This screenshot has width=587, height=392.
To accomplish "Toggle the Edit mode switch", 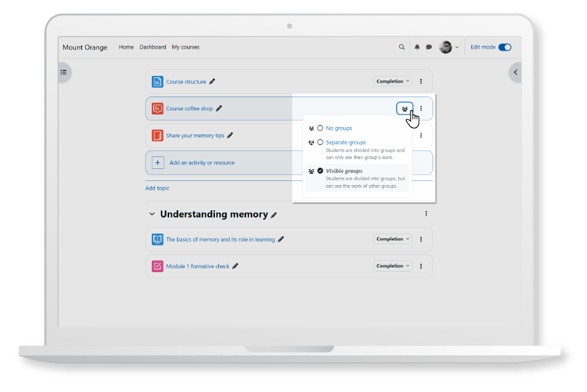I will click(504, 47).
